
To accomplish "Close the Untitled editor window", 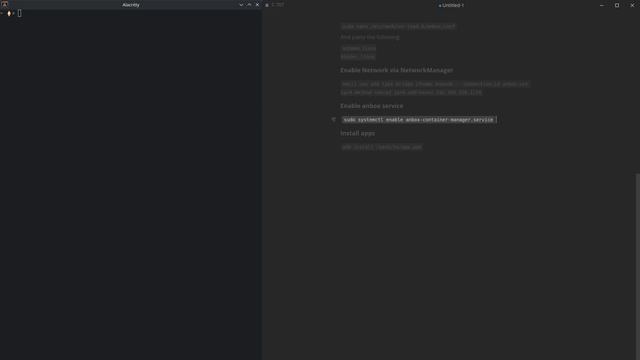I will [x=632, y=5].
